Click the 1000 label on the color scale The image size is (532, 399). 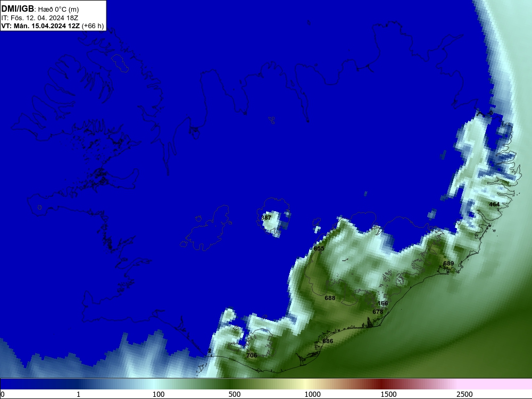coord(312,394)
